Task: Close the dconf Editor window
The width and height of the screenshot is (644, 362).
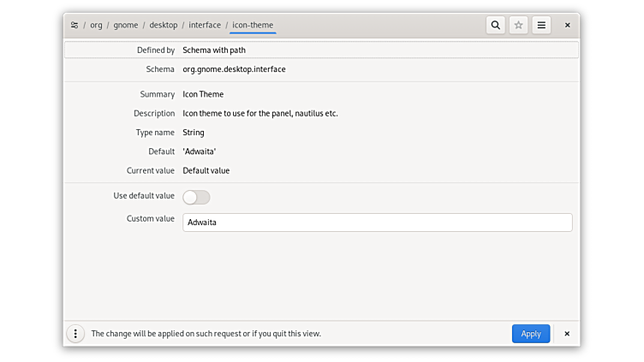Action: (x=567, y=26)
